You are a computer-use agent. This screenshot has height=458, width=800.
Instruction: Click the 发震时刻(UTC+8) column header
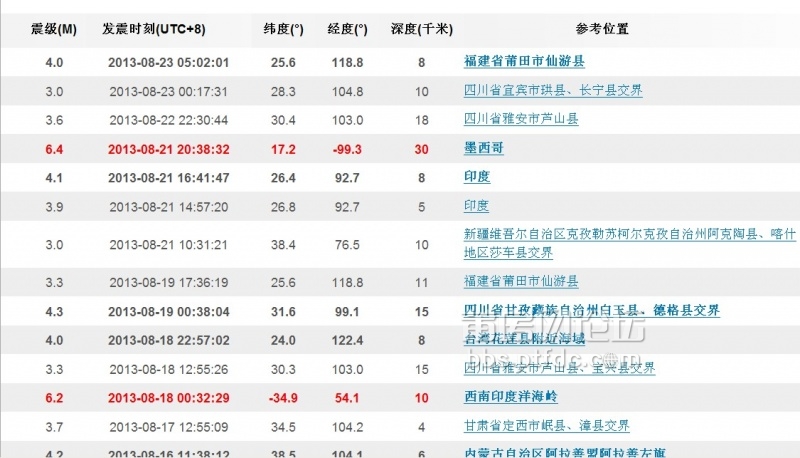[154, 29]
